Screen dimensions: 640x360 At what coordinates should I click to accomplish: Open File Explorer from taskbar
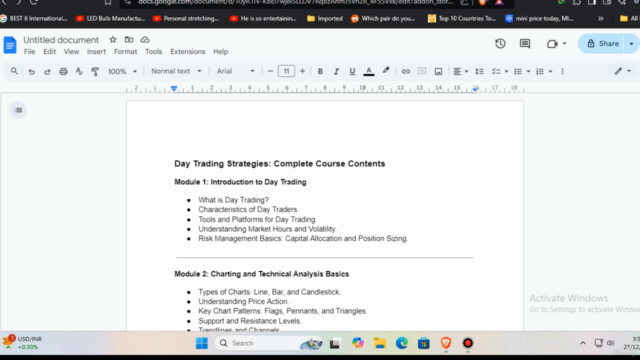coord(380,343)
